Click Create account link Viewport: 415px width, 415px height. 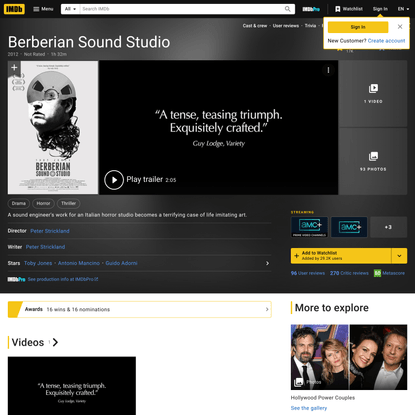(386, 41)
